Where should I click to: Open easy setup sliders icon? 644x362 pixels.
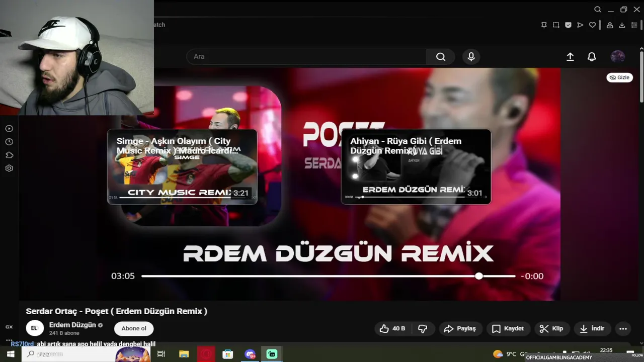634,25
